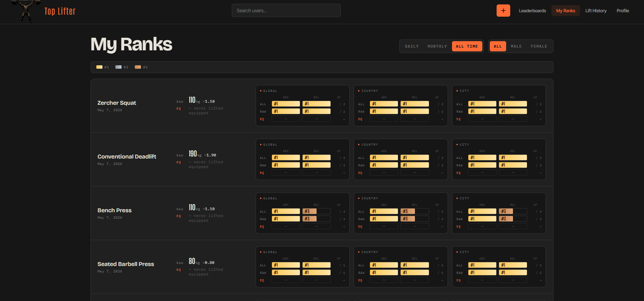Click the orange plus add-lift button
The image size is (644, 301).
(503, 11)
